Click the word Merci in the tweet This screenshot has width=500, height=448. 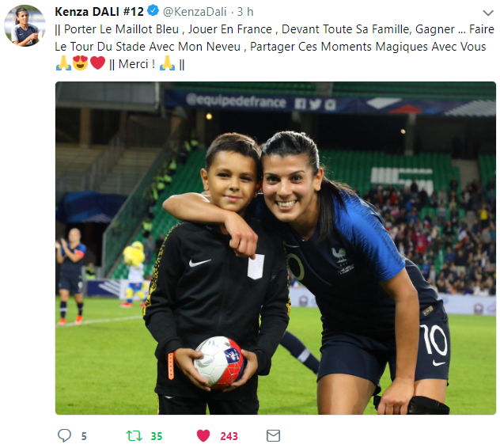[x=133, y=64]
